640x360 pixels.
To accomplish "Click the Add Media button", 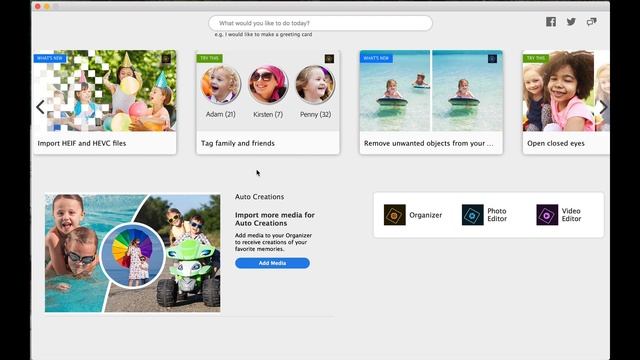I will point(272,263).
